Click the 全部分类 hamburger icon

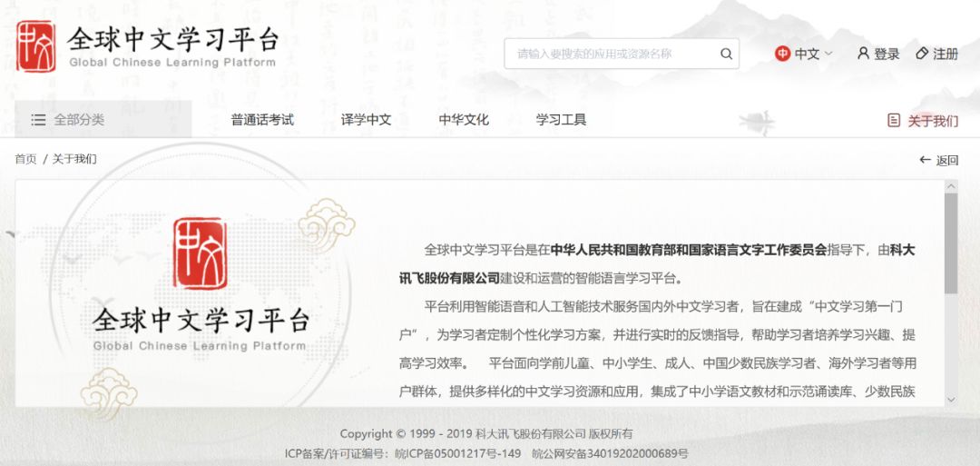click(38, 120)
